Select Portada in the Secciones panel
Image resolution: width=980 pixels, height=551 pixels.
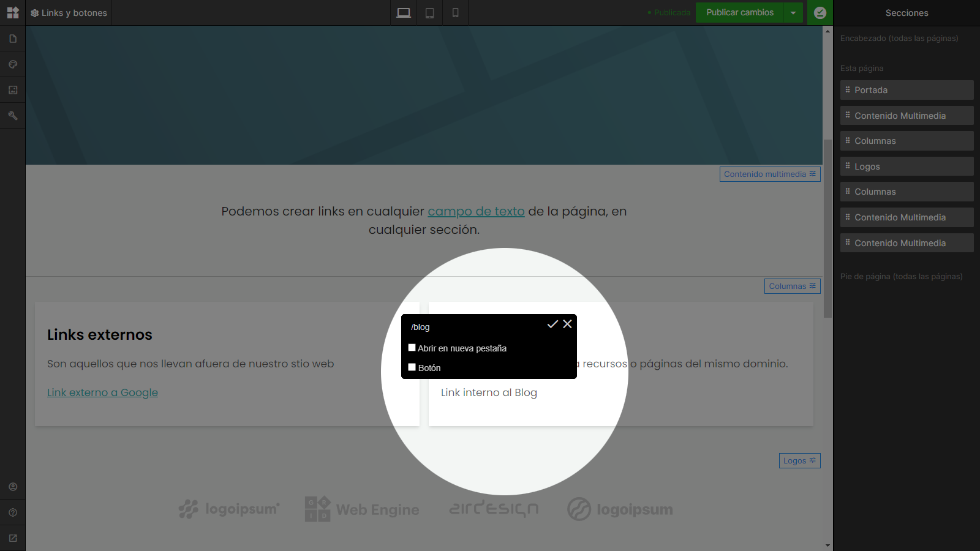pyautogui.click(x=907, y=90)
